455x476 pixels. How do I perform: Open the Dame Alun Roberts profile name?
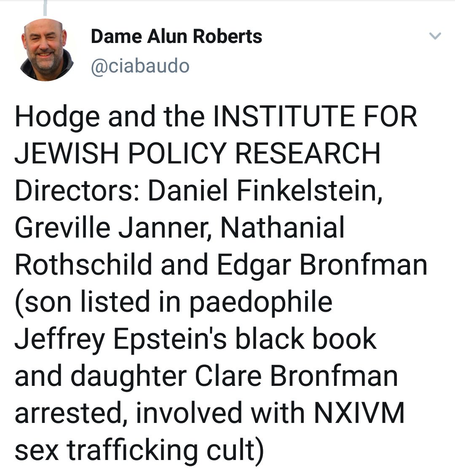coord(176,37)
